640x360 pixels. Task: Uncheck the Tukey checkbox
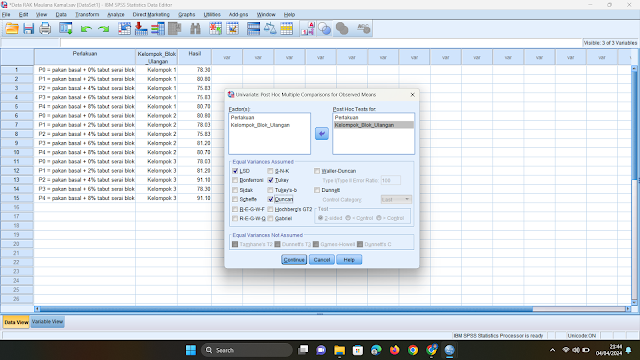tap(270, 180)
